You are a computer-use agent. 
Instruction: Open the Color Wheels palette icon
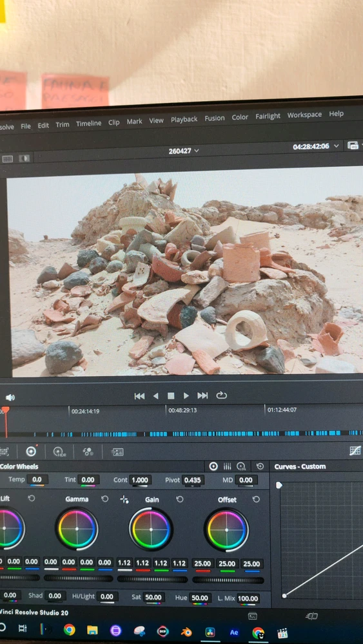pos(31,451)
